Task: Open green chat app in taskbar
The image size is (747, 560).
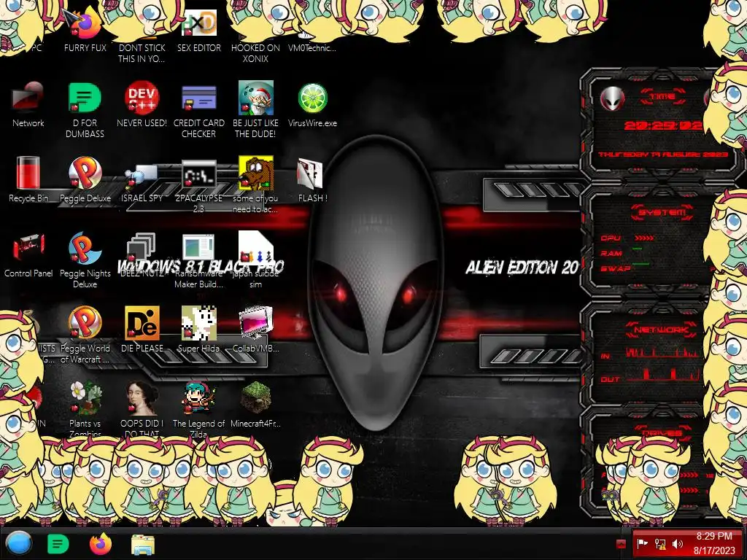Action: (58, 544)
